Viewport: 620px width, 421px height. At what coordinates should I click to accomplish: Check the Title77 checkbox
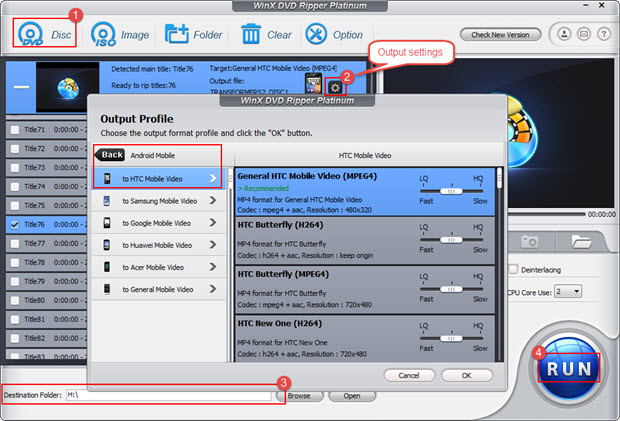coord(15,244)
